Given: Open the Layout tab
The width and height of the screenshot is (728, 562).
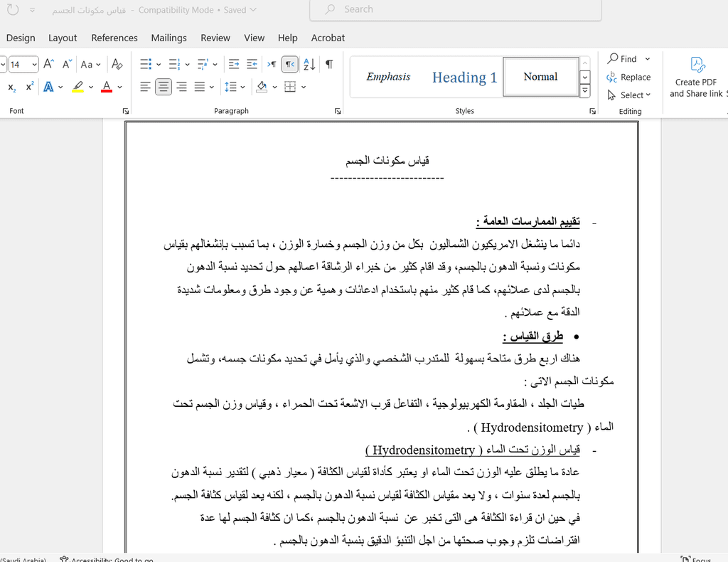Looking at the screenshot, I should point(63,38).
